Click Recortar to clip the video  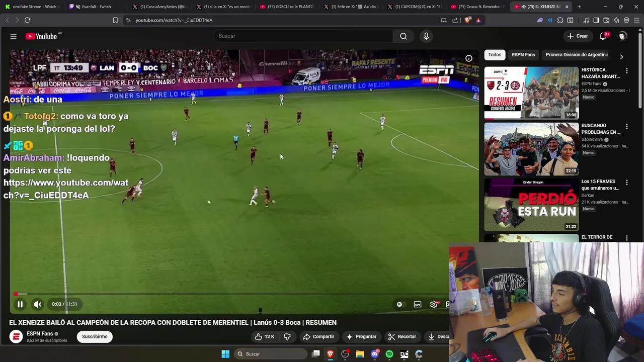pyautogui.click(x=402, y=337)
